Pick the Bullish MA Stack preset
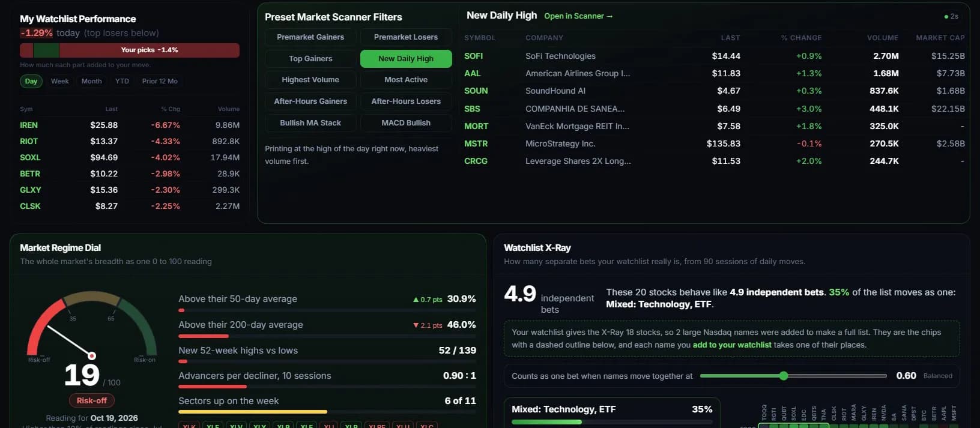The height and width of the screenshot is (428, 980). pos(310,123)
